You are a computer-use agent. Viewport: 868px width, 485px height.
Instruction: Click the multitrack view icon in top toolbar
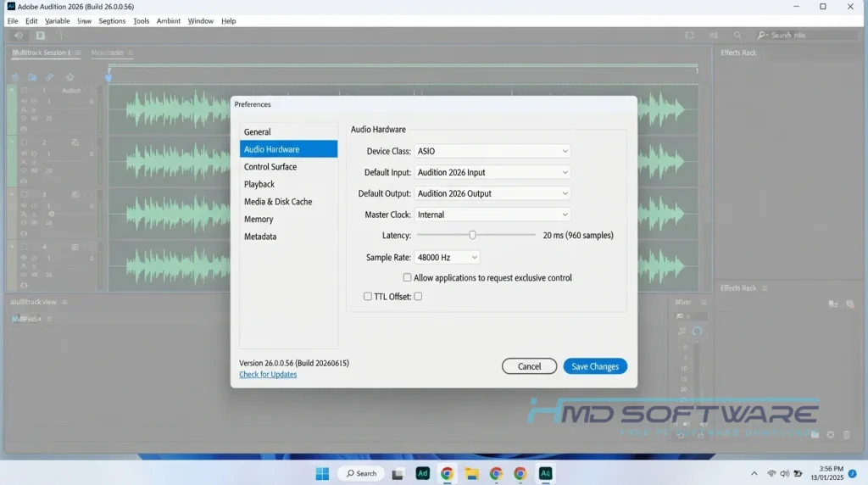41,36
